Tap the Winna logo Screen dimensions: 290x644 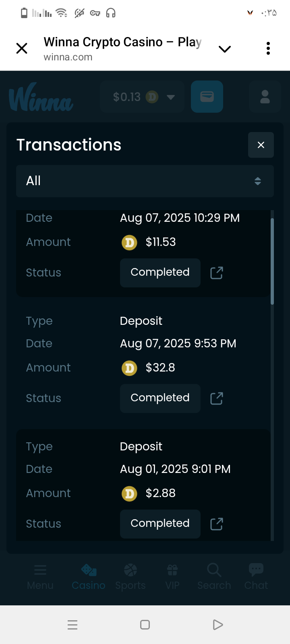point(41,97)
